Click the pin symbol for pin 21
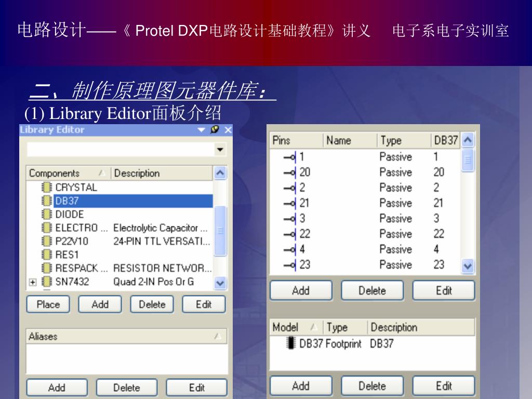 290,203
